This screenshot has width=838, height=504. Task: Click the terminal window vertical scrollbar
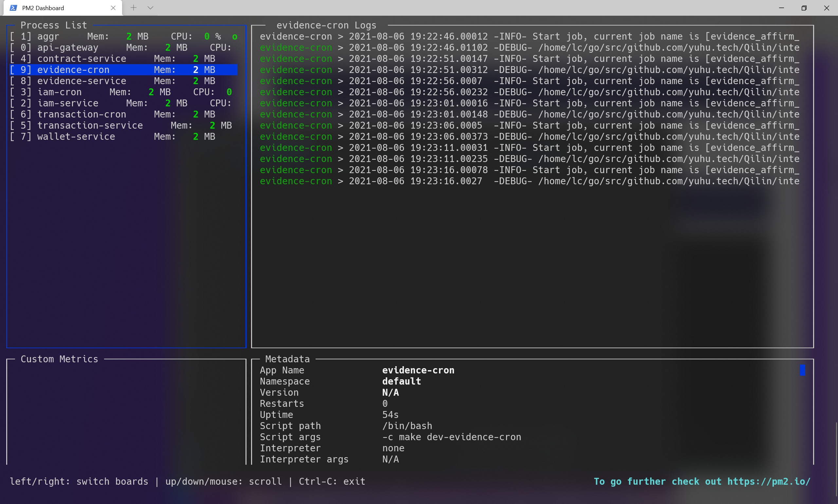click(836, 459)
